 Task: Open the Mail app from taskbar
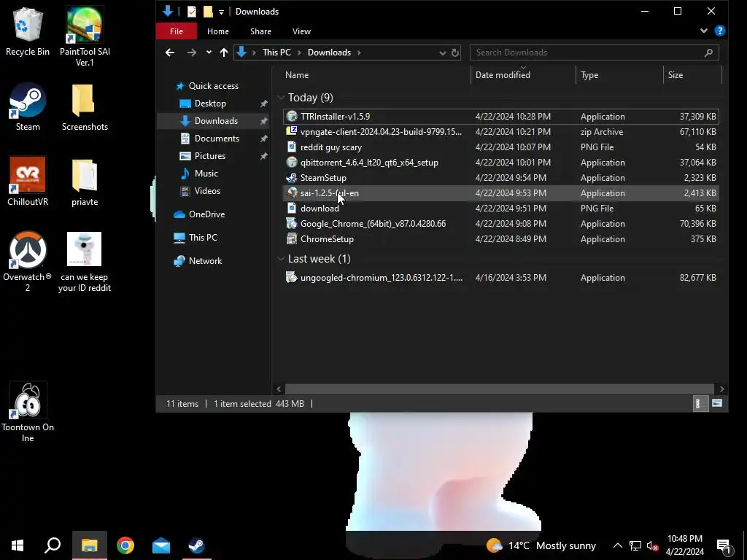coord(161,545)
